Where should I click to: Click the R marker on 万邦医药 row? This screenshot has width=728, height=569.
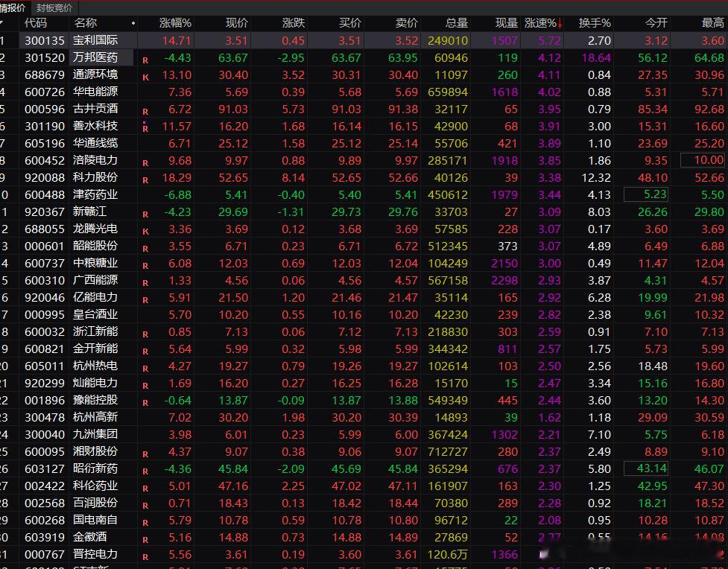coord(145,60)
